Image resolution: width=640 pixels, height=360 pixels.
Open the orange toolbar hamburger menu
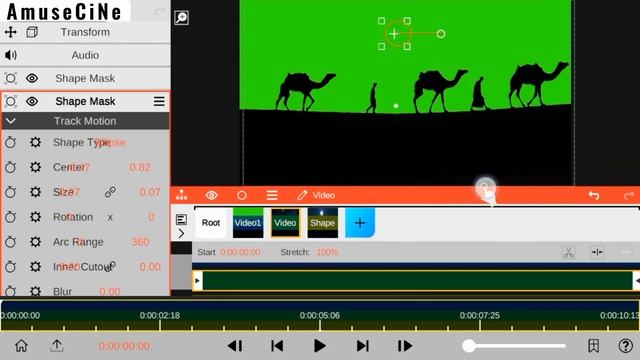pos(272,196)
